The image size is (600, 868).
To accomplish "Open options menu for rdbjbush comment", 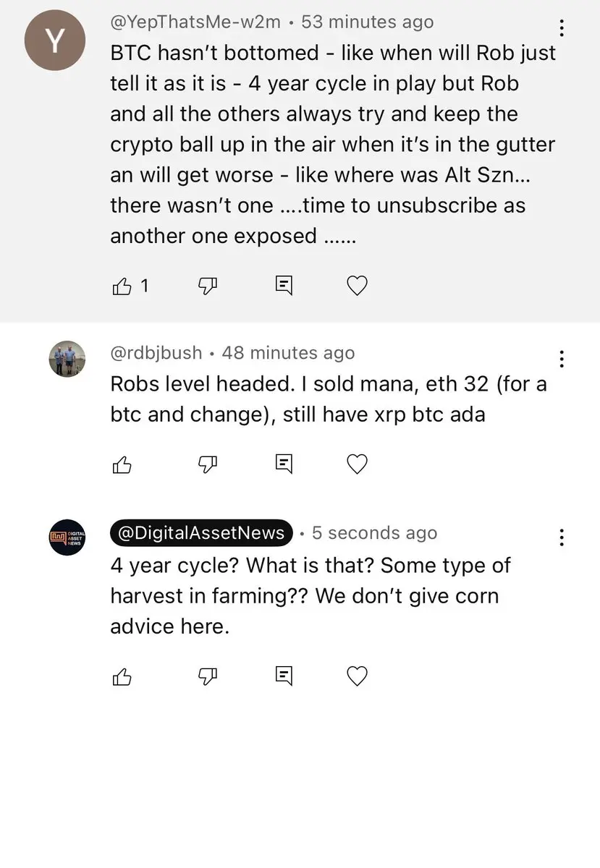I will [x=562, y=359].
